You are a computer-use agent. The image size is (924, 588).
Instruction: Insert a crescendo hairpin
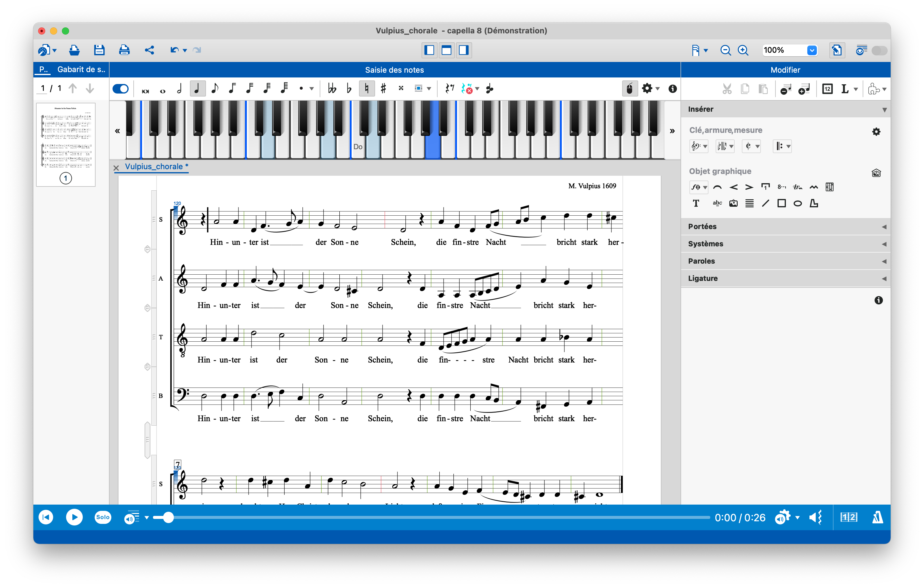(x=733, y=187)
